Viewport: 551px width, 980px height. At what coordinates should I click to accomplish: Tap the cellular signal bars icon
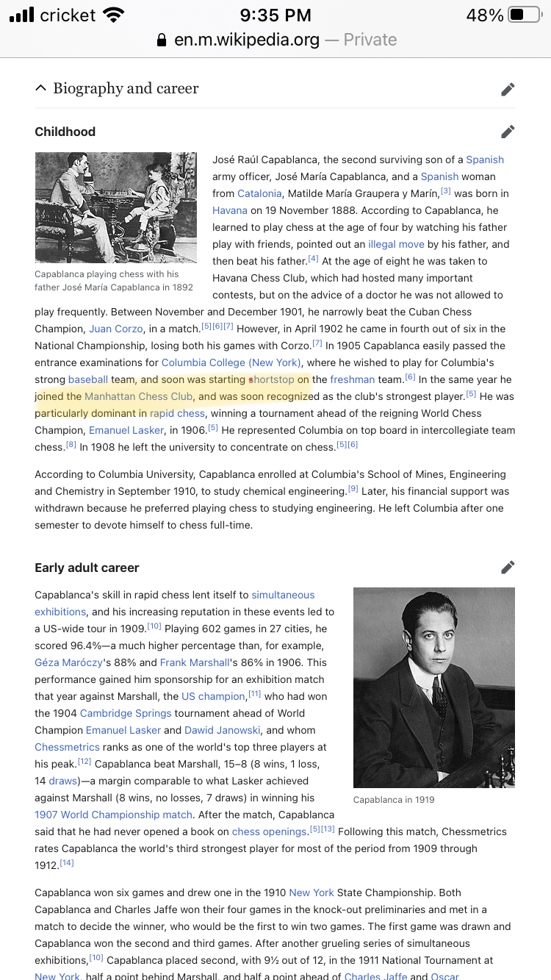click(22, 15)
